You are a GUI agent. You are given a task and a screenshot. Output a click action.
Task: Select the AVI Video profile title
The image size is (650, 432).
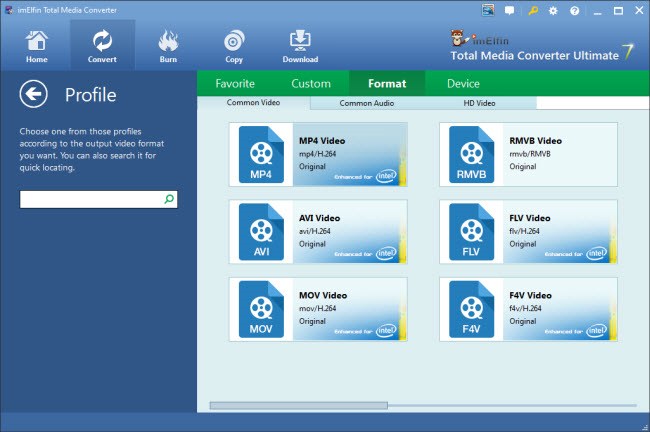[x=320, y=218]
